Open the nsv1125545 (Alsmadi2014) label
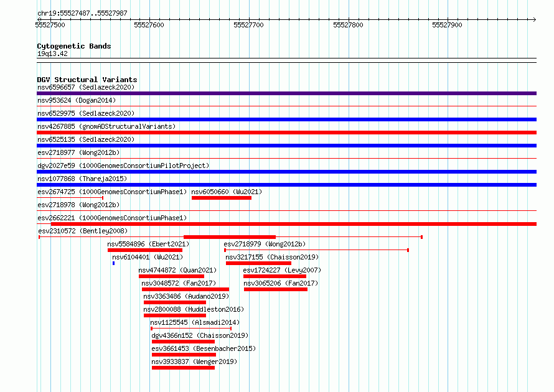The width and height of the screenshot is (554, 392). pyautogui.click(x=195, y=322)
